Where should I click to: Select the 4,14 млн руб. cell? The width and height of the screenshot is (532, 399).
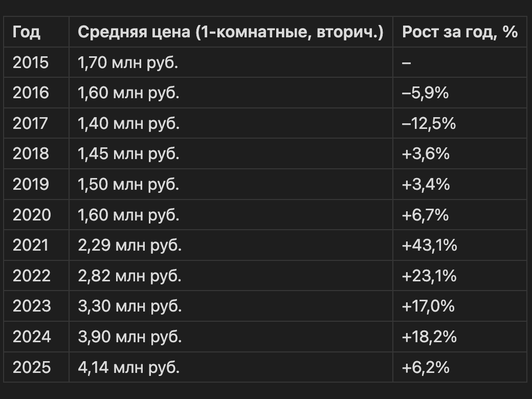(x=128, y=367)
